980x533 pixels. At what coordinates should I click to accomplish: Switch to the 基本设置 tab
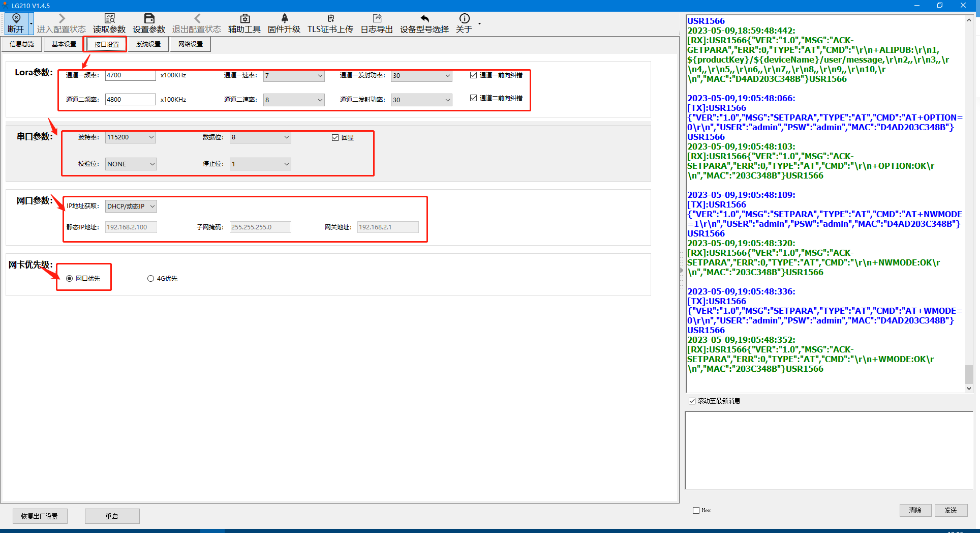[64, 44]
